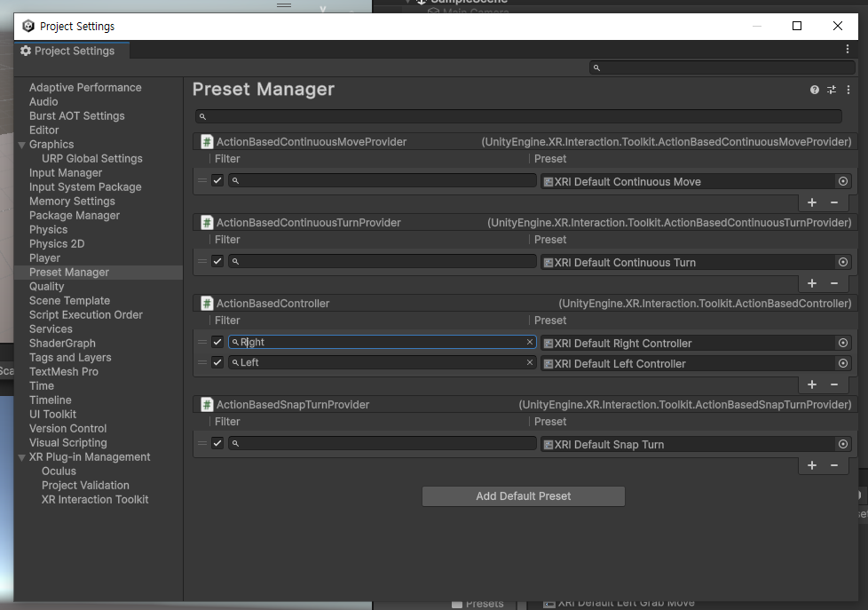Open Preset Manager kebab options menu

click(848, 90)
